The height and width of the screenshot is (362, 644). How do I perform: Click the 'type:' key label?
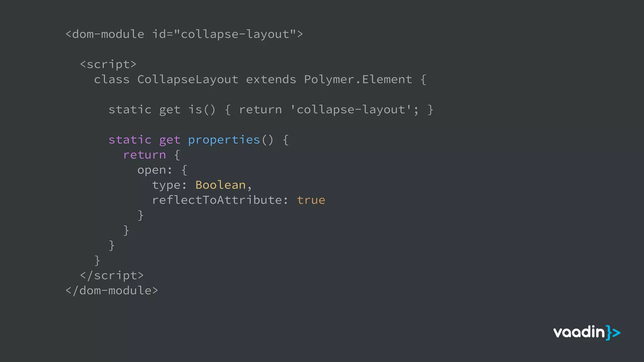(x=169, y=185)
